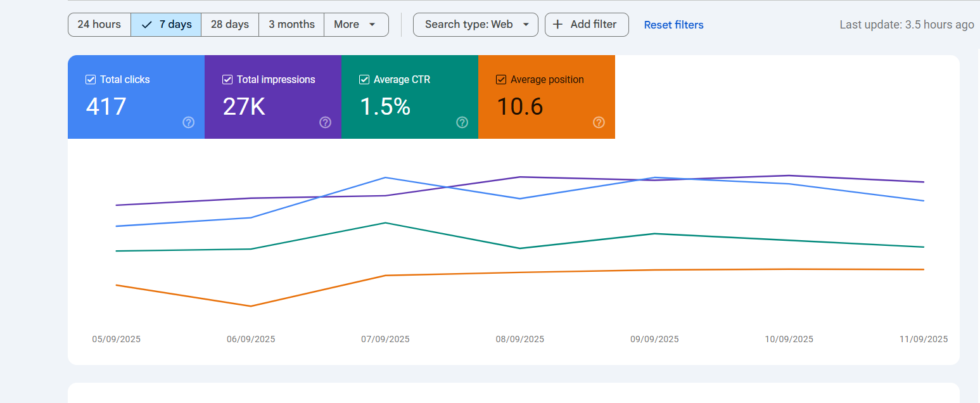Open help icon on Total impressions card
The height and width of the screenshot is (403, 980).
(x=325, y=122)
